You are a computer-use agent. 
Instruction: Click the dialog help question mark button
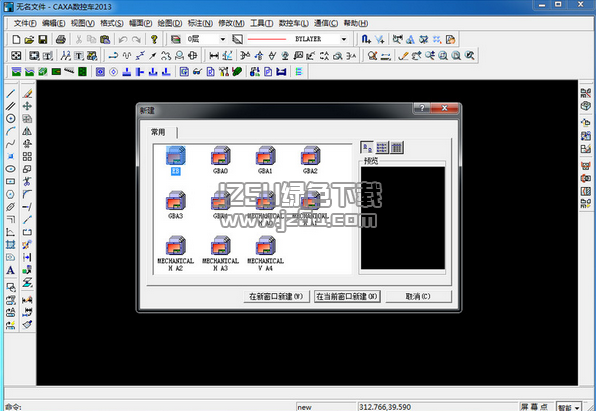(x=422, y=108)
